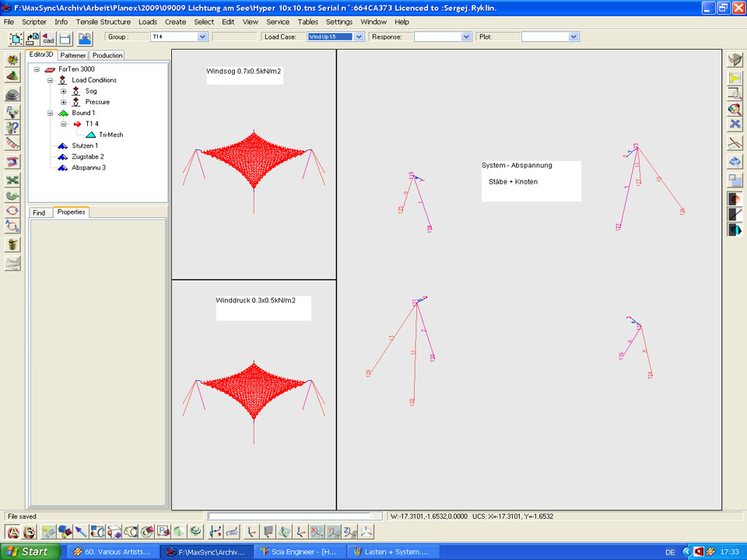The image size is (747, 560).
Task: Click the trash bin icon in left toolbar
Action: tap(12, 244)
